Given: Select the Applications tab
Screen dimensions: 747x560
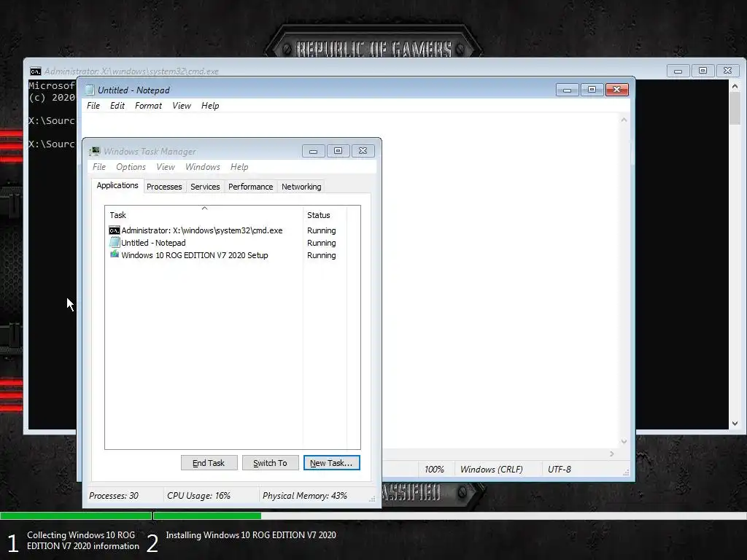Looking at the screenshot, I should pyautogui.click(x=117, y=186).
